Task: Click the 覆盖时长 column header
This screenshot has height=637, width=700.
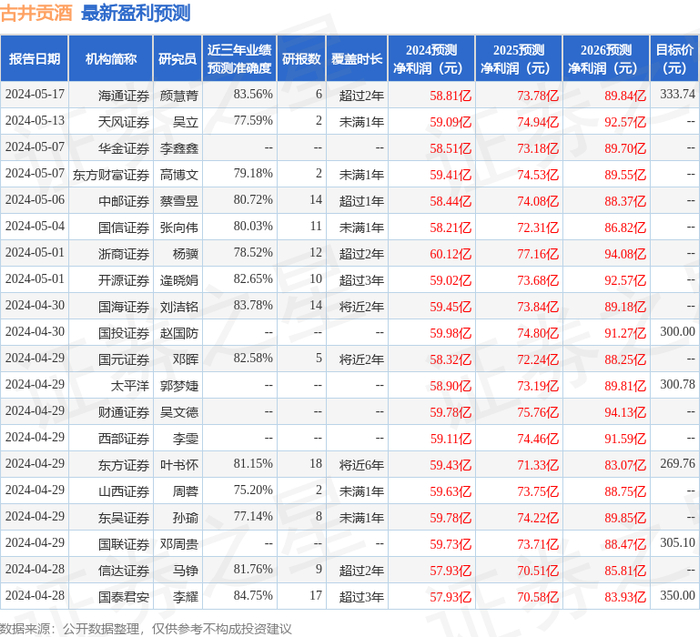Action: (x=357, y=59)
